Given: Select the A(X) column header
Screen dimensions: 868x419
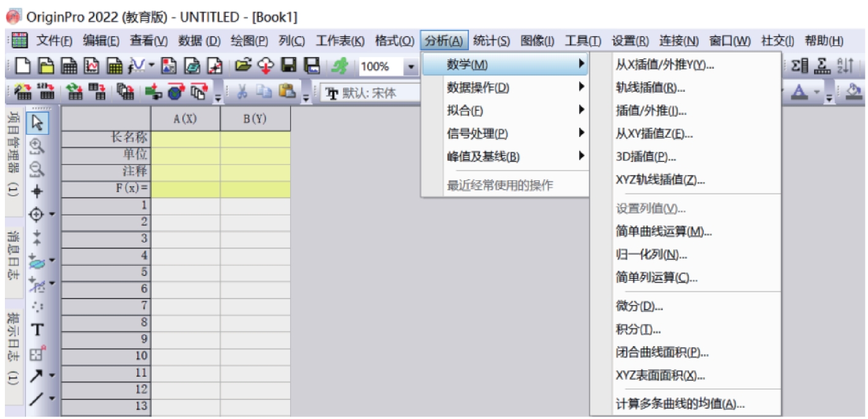Looking at the screenshot, I should 185,119.
